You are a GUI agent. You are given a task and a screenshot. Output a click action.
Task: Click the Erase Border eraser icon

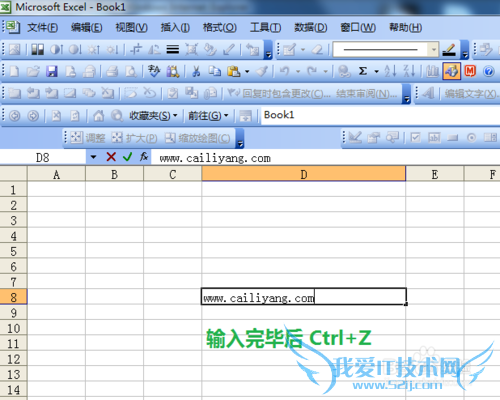pos(317,50)
